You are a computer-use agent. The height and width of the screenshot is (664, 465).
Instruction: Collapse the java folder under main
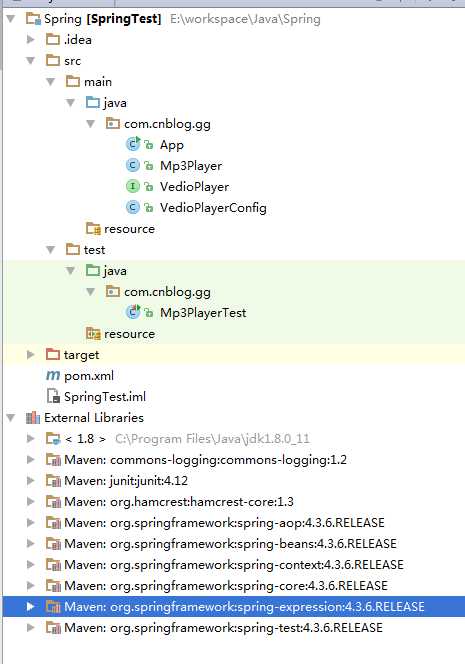(x=71, y=102)
